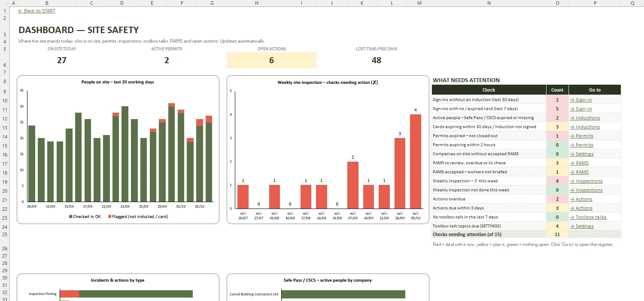Click the dashboard description subtitle text
Viewport: 644px width, 301px height.
click(141, 41)
